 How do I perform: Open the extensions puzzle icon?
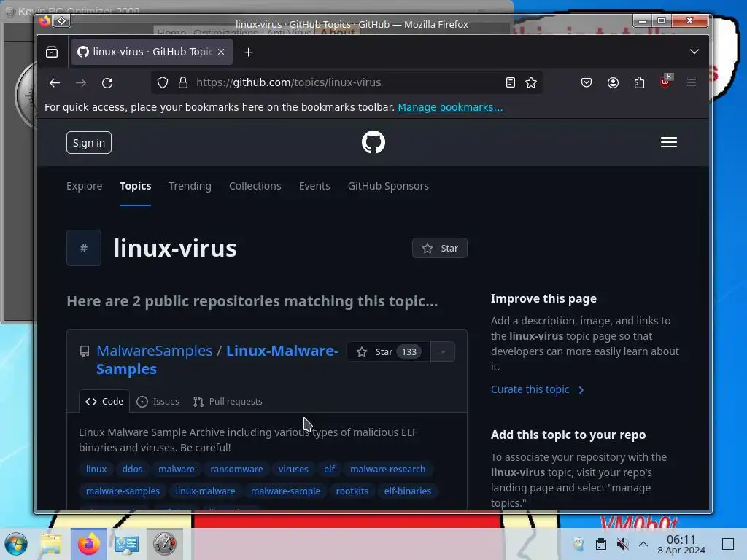click(639, 82)
